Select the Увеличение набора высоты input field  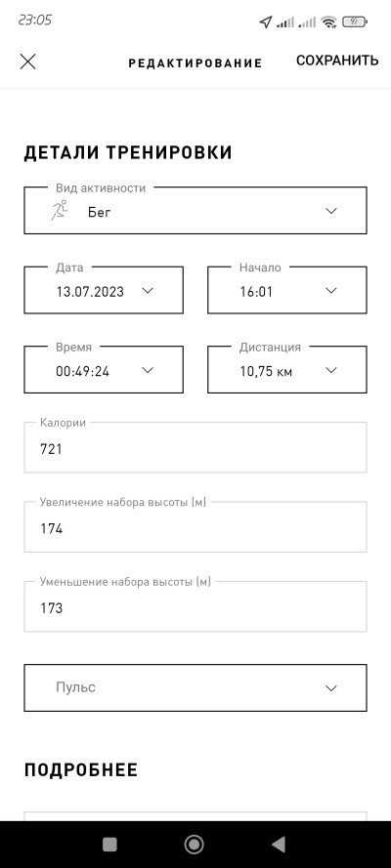pyautogui.click(x=195, y=527)
